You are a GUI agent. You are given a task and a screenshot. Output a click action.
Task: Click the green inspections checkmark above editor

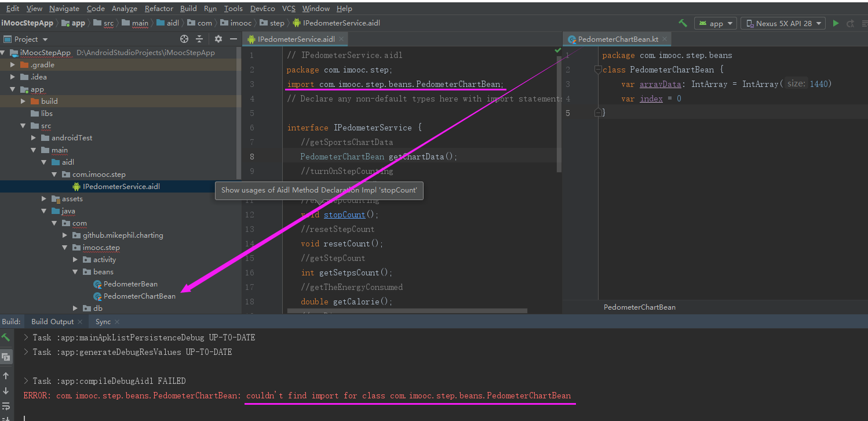point(558,50)
